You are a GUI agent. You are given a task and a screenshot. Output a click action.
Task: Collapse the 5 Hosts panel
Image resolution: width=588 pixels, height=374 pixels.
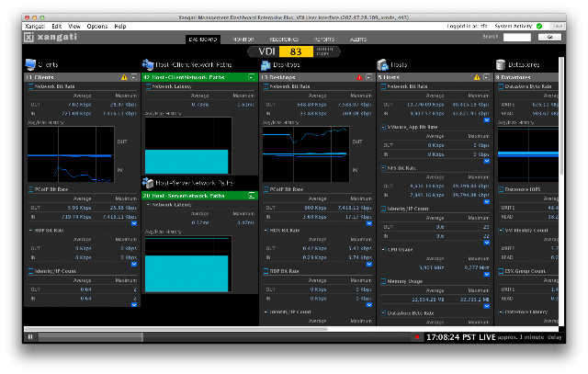(487, 77)
